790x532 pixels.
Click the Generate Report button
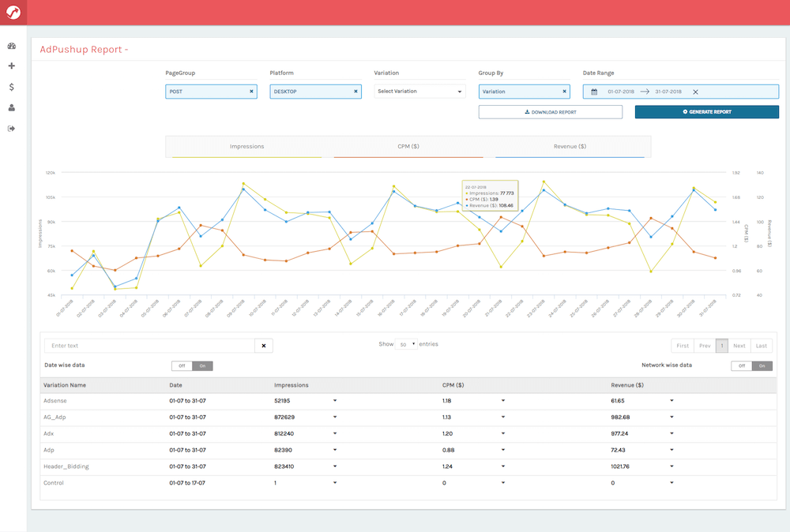(707, 112)
